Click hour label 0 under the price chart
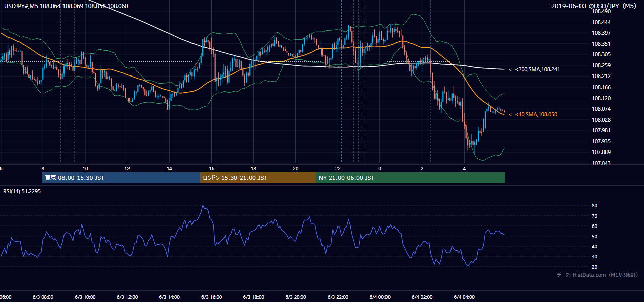The image size is (644, 302). 380,169
